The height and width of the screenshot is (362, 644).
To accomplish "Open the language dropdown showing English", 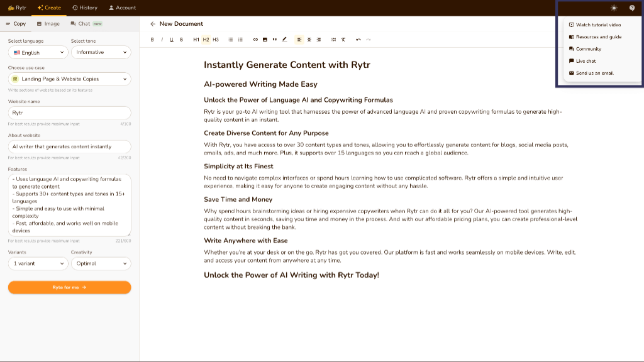I will click(38, 53).
